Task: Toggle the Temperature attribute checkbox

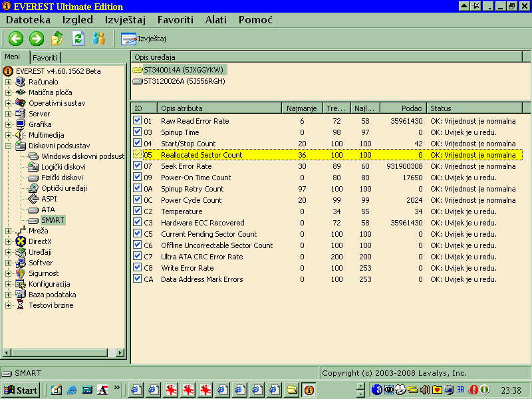Action: 138,211
